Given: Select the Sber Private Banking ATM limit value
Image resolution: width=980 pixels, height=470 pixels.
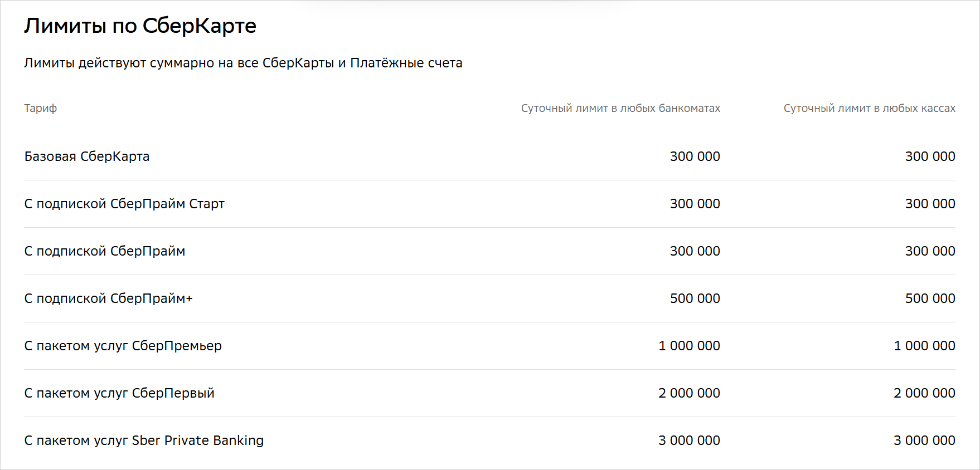Looking at the screenshot, I should [x=689, y=440].
